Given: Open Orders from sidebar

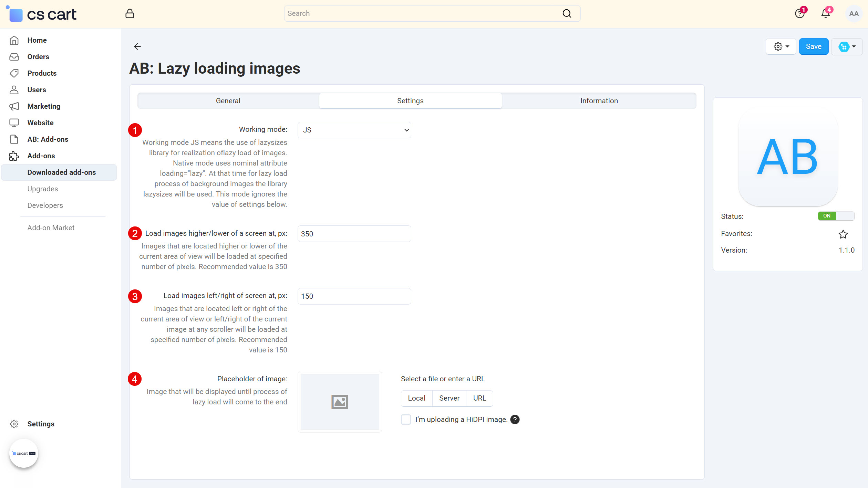Looking at the screenshot, I should coord(38,57).
